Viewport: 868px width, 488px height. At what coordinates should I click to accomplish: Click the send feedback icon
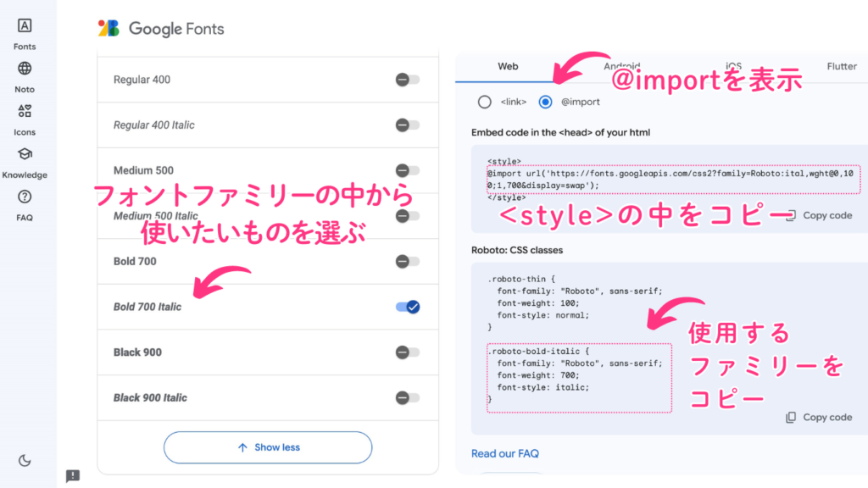click(x=73, y=476)
